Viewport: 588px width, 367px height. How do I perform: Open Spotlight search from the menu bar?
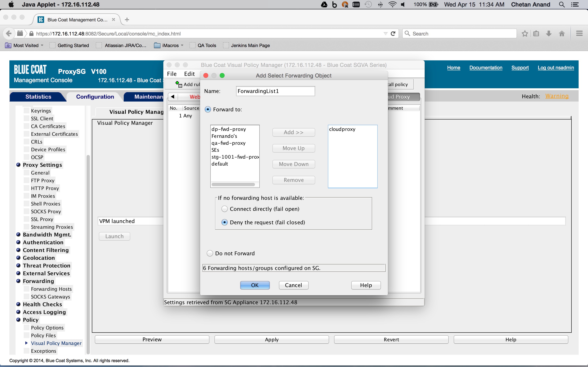pyautogui.click(x=561, y=4)
